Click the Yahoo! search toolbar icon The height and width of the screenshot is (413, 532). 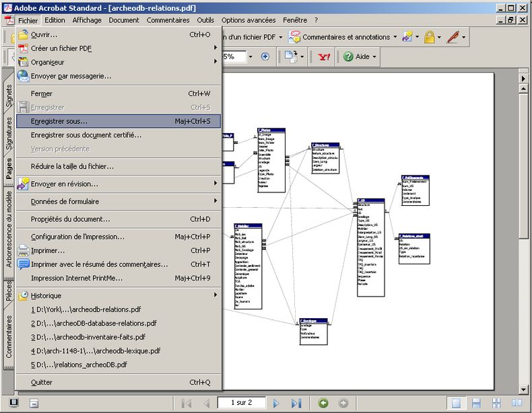pyautogui.click(x=324, y=57)
